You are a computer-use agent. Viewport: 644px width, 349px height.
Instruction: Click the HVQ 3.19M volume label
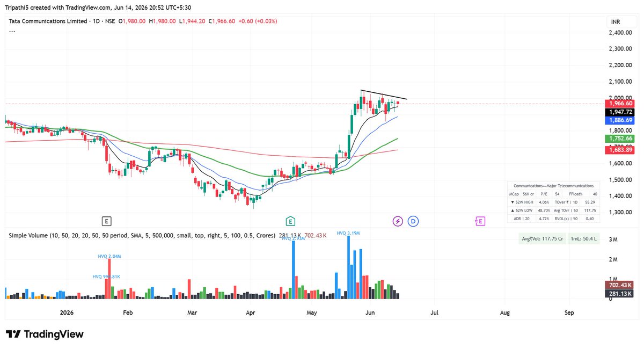point(348,233)
